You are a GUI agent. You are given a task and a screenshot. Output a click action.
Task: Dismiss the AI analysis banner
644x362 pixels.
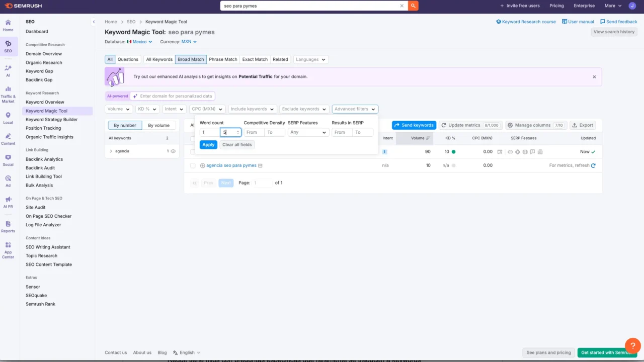point(594,77)
